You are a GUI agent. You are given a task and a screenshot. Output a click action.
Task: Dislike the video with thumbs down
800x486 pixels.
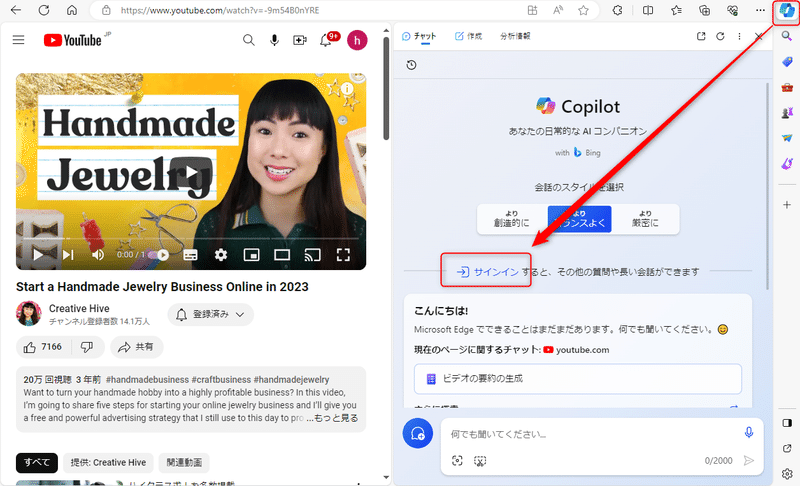(87, 347)
